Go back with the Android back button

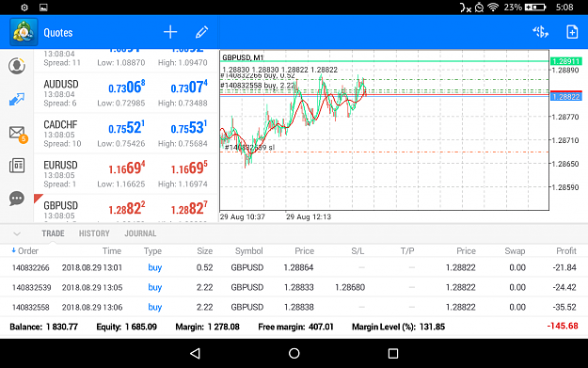pyautogui.click(x=195, y=353)
